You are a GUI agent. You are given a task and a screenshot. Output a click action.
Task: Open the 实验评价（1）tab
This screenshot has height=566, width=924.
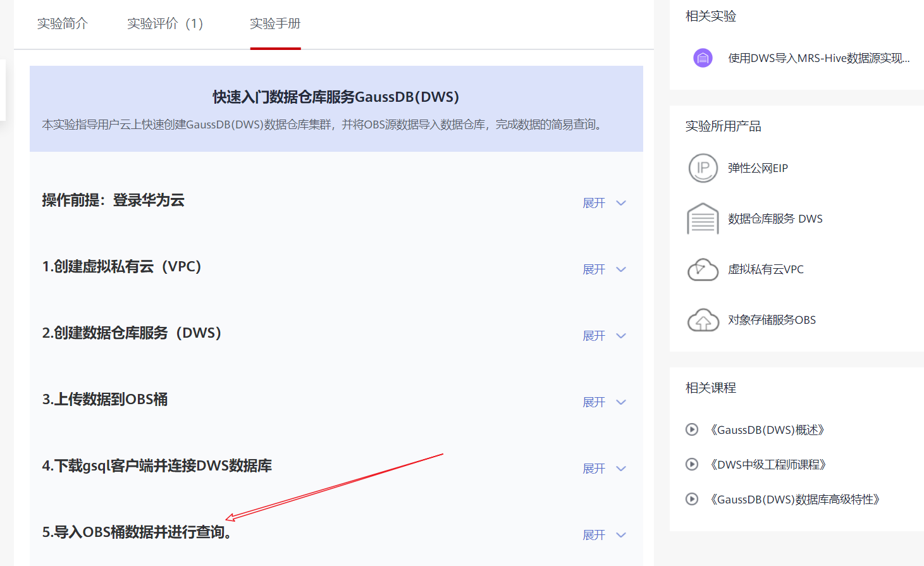(x=166, y=24)
